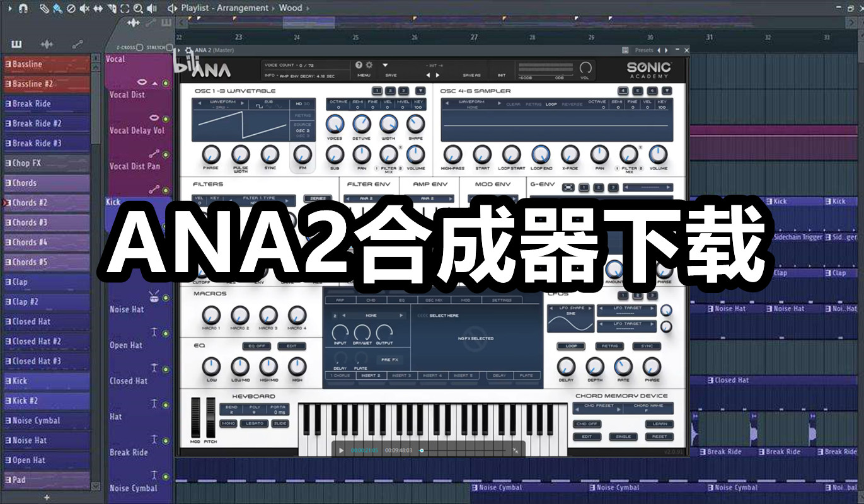Toggle the CMD OFF chord button

[x=587, y=424]
